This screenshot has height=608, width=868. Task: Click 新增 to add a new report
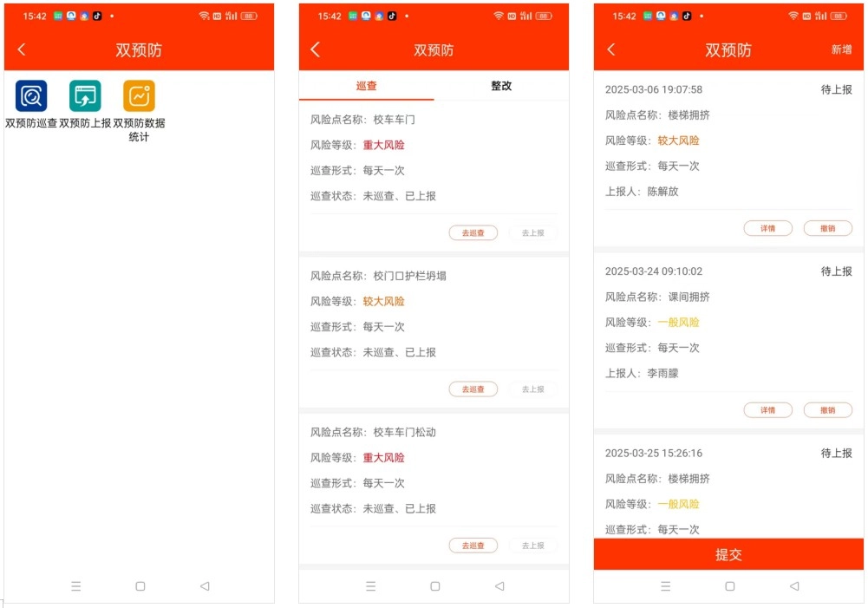841,50
